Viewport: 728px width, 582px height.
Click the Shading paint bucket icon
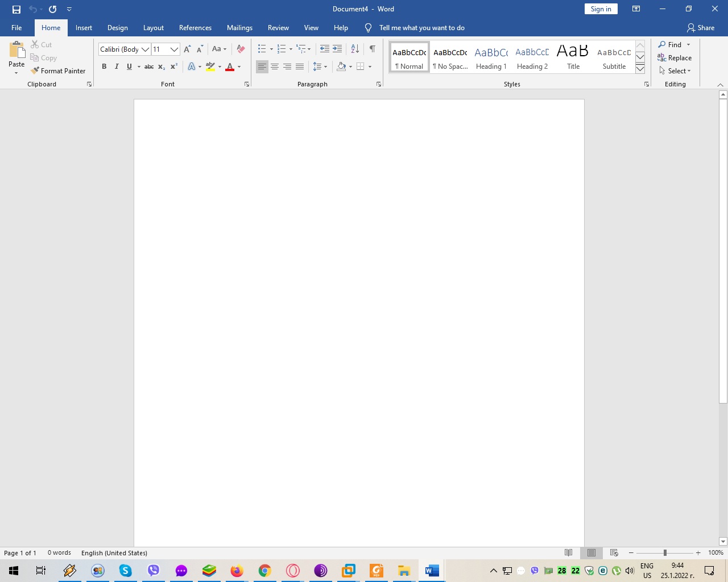[x=341, y=66]
